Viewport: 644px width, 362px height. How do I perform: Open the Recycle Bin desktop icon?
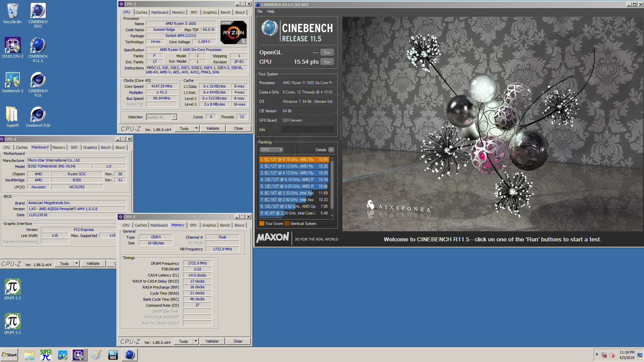pyautogui.click(x=12, y=13)
